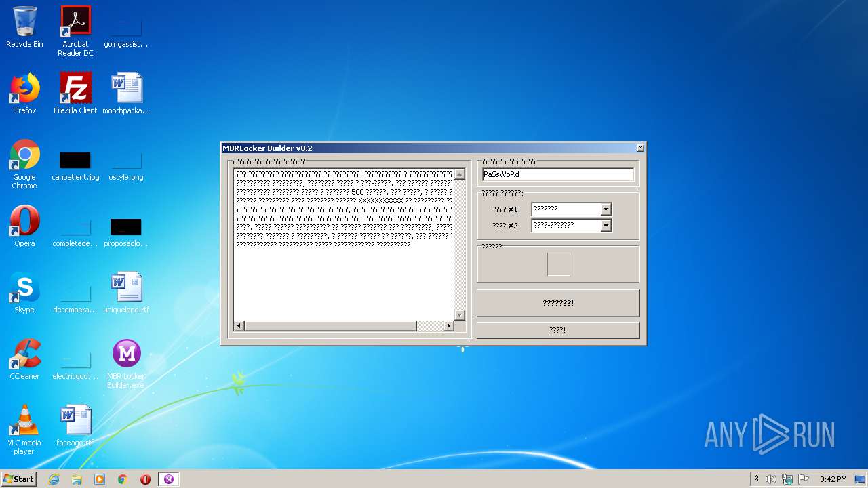Image resolution: width=868 pixels, height=488 pixels.
Task: Launch Google Chrome desktop shortcut
Action: [24, 164]
